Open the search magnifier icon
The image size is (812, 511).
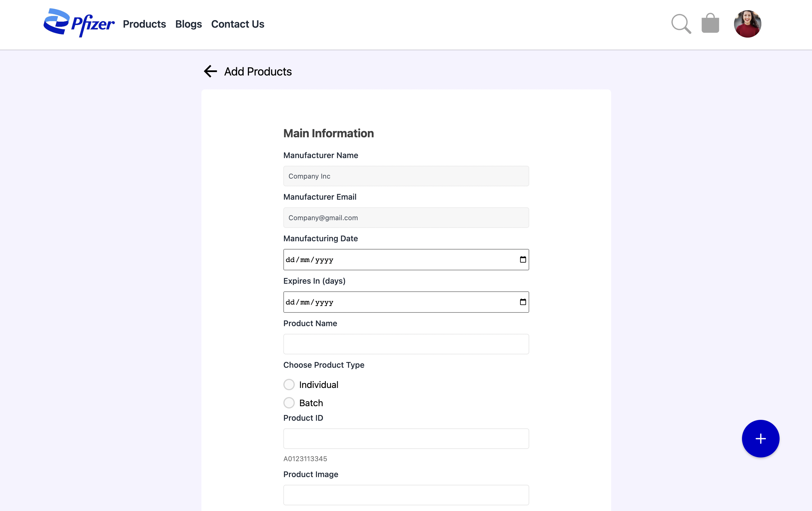click(681, 24)
